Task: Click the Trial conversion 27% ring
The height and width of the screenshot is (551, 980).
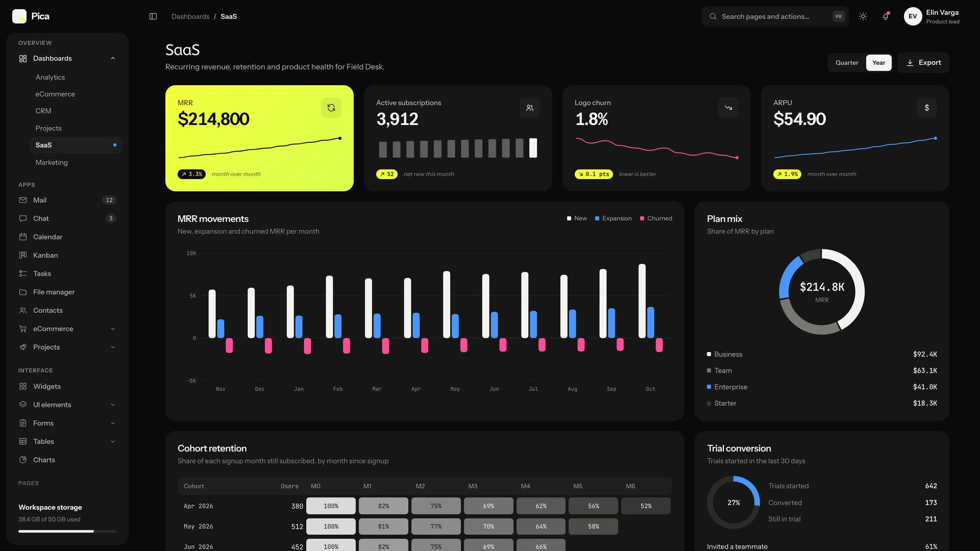Action: coord(733,503)
